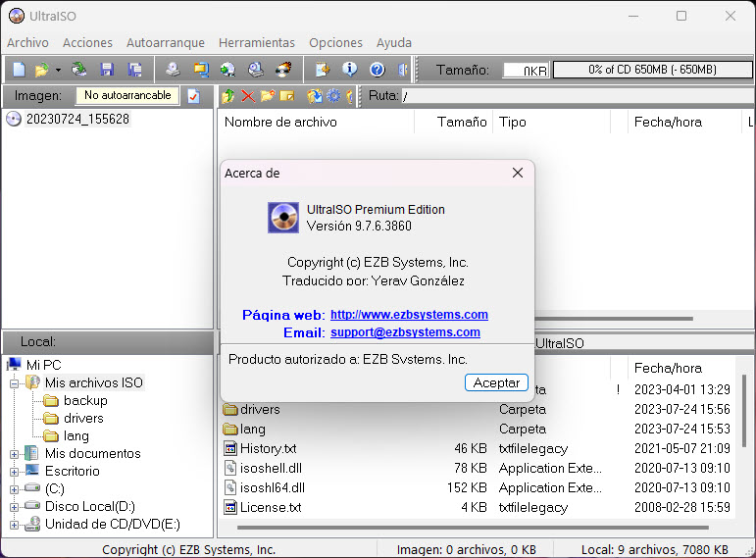The width and height of the screenshot is (756, 558).
Task: Click the Open CD/DVD disc icon
Action: pos(78,70)
